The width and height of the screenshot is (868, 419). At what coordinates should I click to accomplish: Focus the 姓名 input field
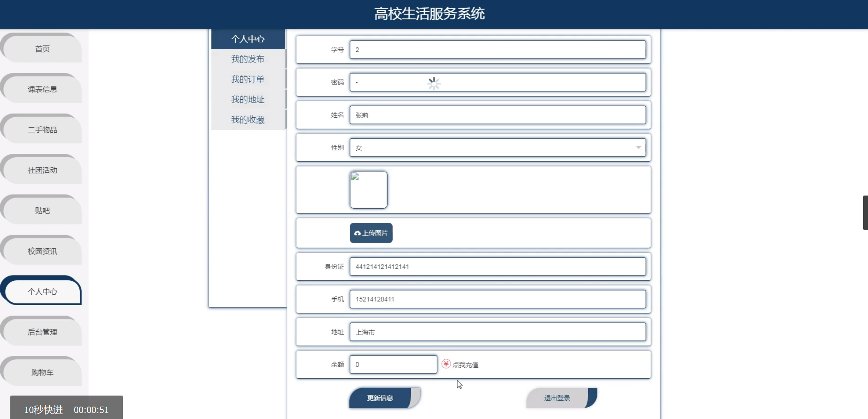click(x=497, y=115)
